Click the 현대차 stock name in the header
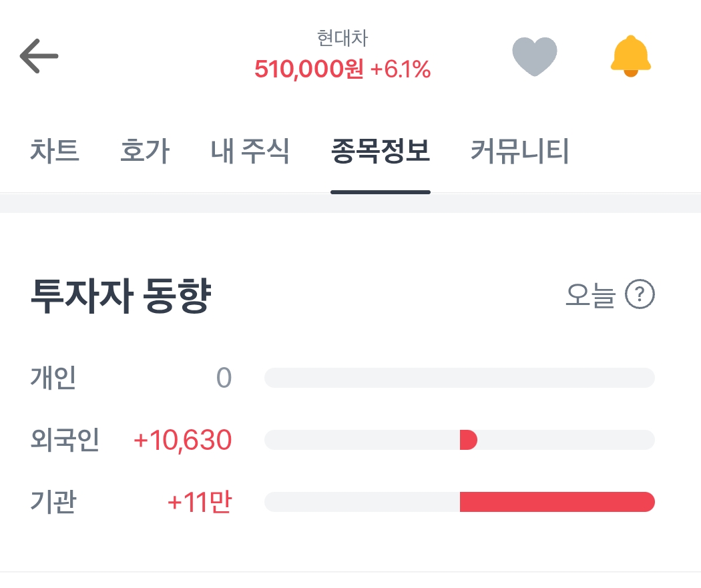Image resolution: width=701 pixels, height=588 pixels. (x=342, y=39)
